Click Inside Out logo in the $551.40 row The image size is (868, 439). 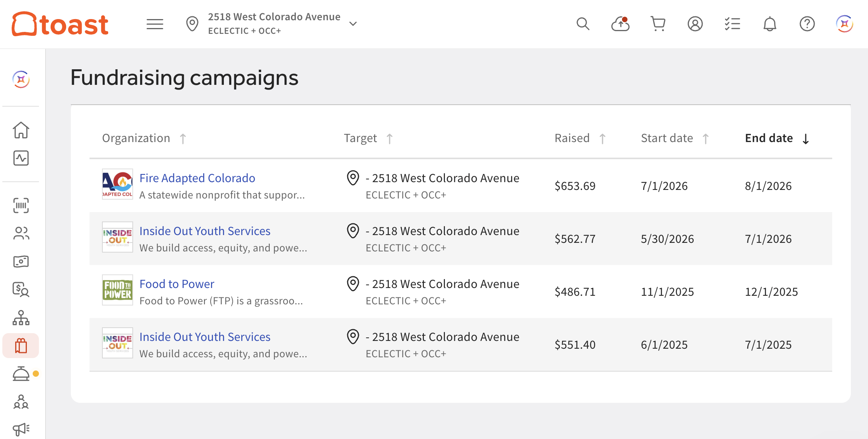[x=118, y=343]
